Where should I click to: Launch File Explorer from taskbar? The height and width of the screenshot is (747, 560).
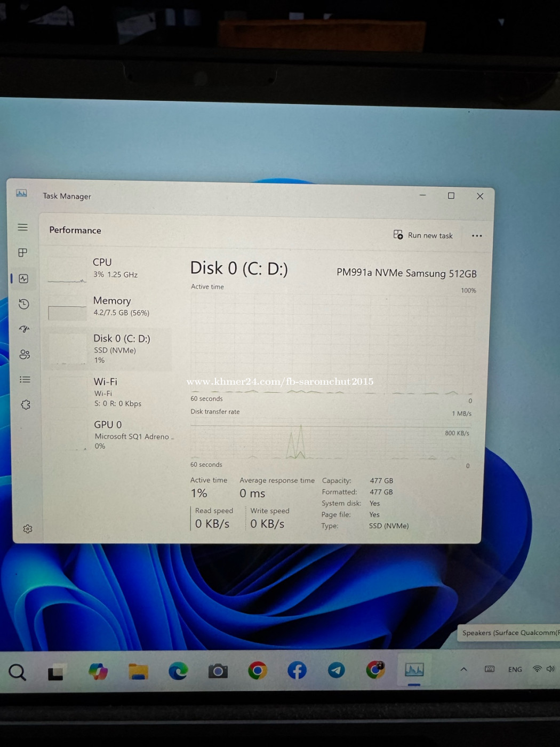138,671
